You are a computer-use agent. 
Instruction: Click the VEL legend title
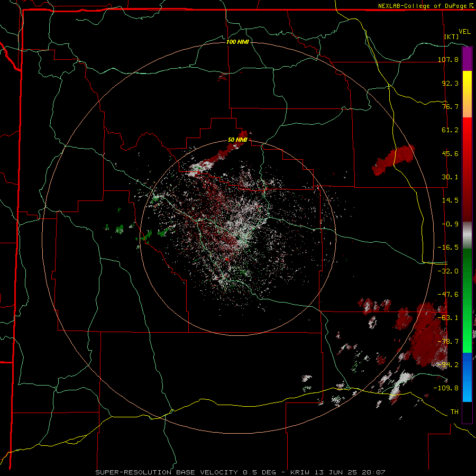pos(464,32)
